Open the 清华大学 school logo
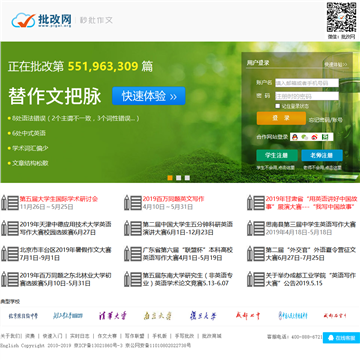The width and height of the screenshot is (360, 360). pyautogui.click(x=113, y=315)
